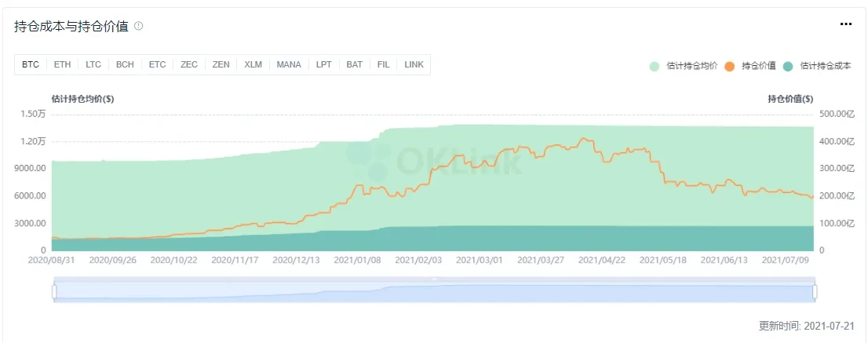Show MANA holdings chart
The image size is (868, 343).
point(289,64)
